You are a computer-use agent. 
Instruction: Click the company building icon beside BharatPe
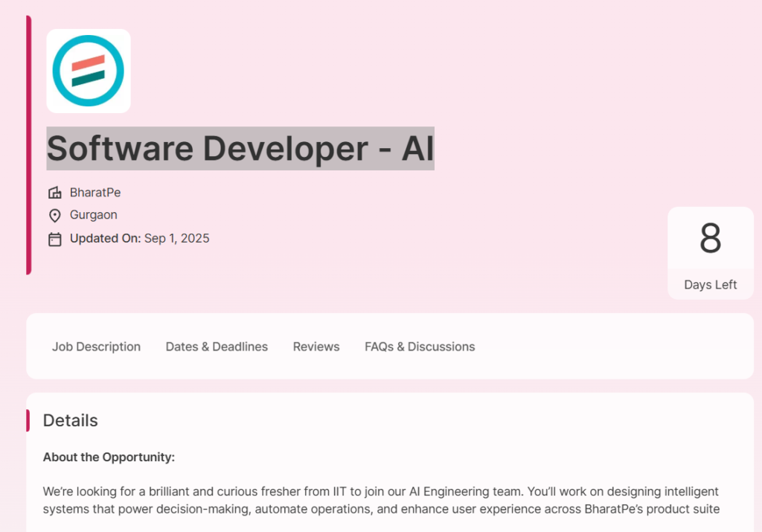click(x=55, y=193)
